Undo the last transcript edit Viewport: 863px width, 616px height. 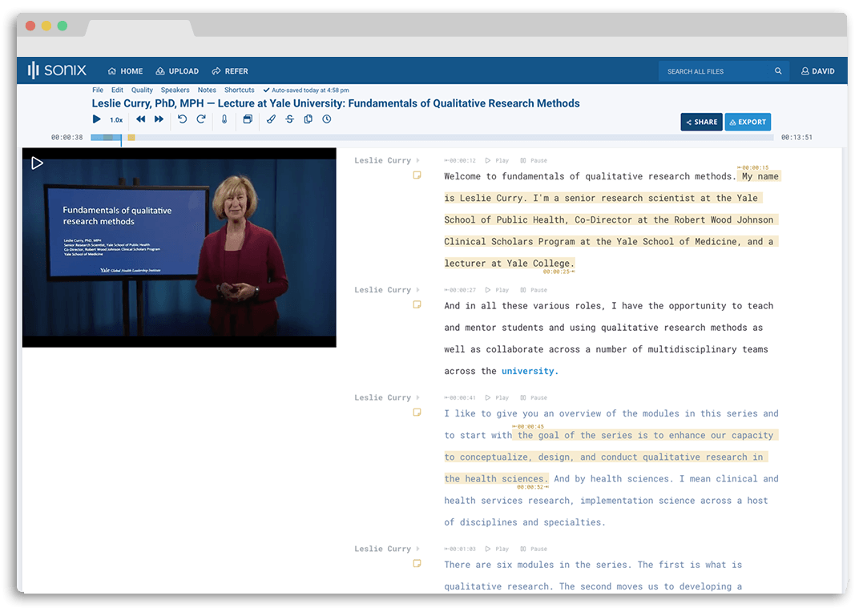coord(182,119)
